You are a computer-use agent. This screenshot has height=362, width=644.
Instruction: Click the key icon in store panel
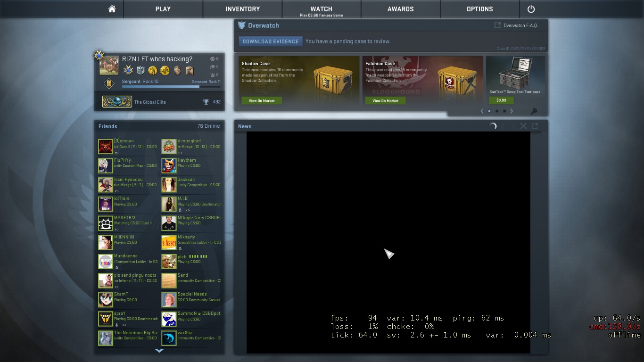pos(534,112)
